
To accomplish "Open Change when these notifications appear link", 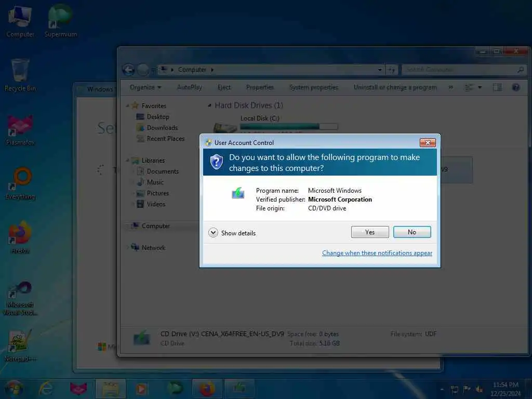I will (377, 253).
